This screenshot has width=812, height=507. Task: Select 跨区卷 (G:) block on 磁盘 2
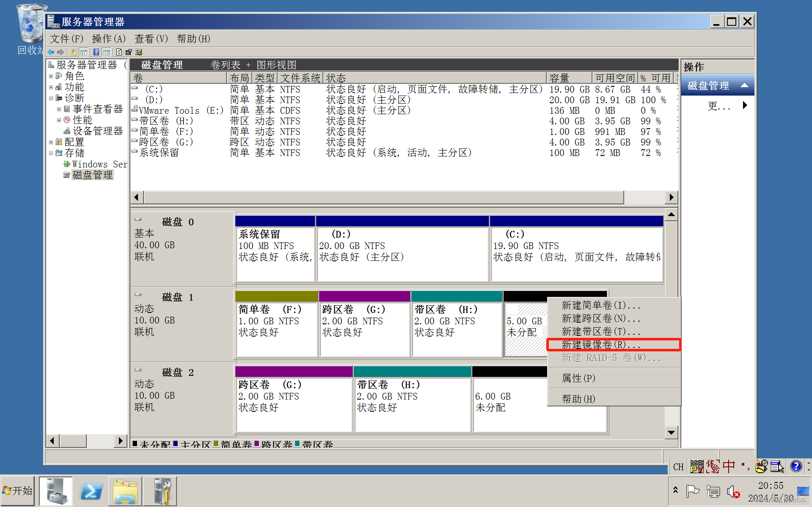point(294,400)
